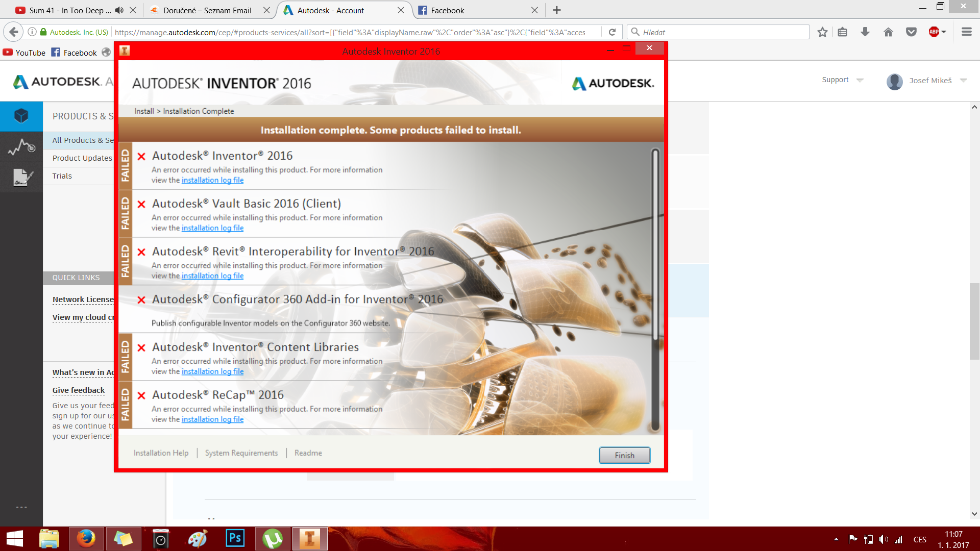Viewport: 980px width, 551px height.
Task: Click the Pocket shield toolbar icon
Action: point(911,32)
